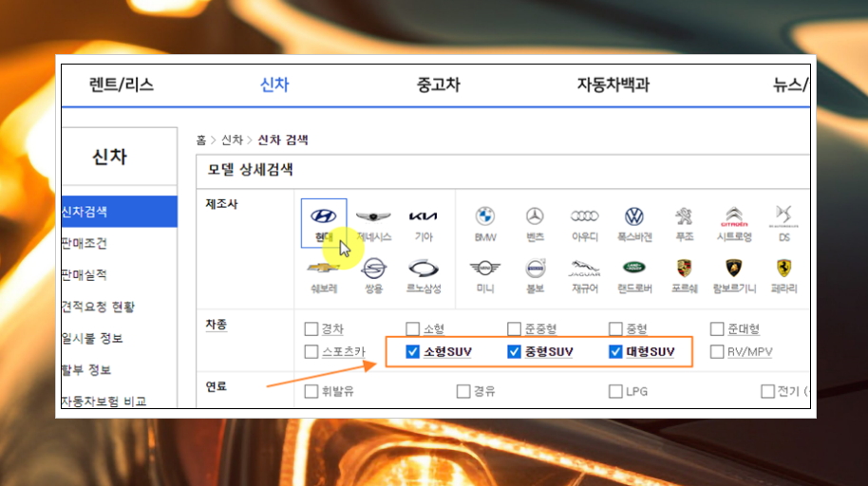Image resolution: width=868 pixels, height=486 pixels.
Task: Select the Genesis manufacturer logo
Action: (373, 215)
